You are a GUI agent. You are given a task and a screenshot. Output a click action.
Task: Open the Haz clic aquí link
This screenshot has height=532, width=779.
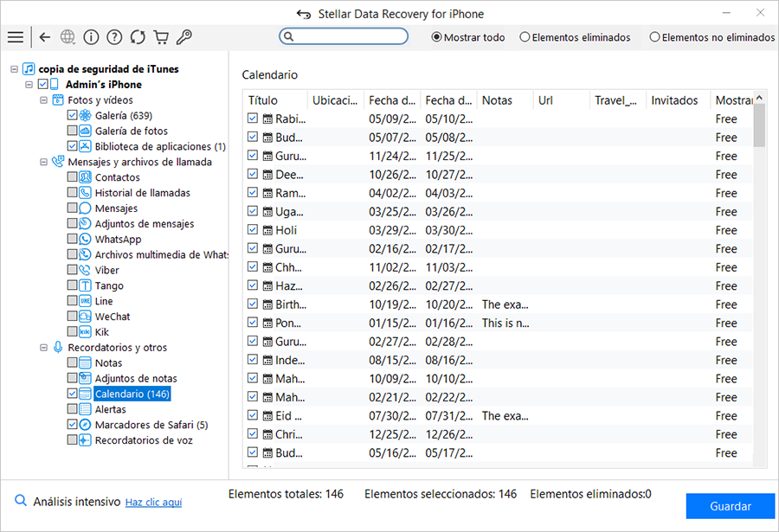click(x=153, y=502)
